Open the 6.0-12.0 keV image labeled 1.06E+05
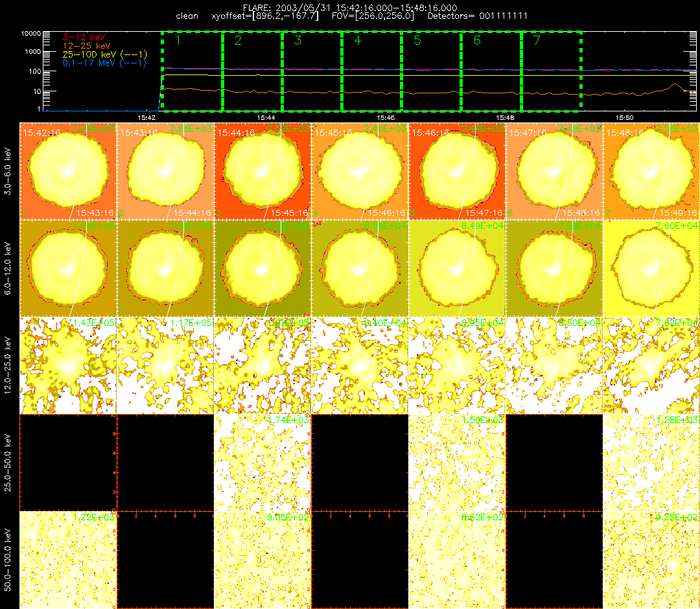This screenshot has width=700, height=609. click(x=165, y=269)
